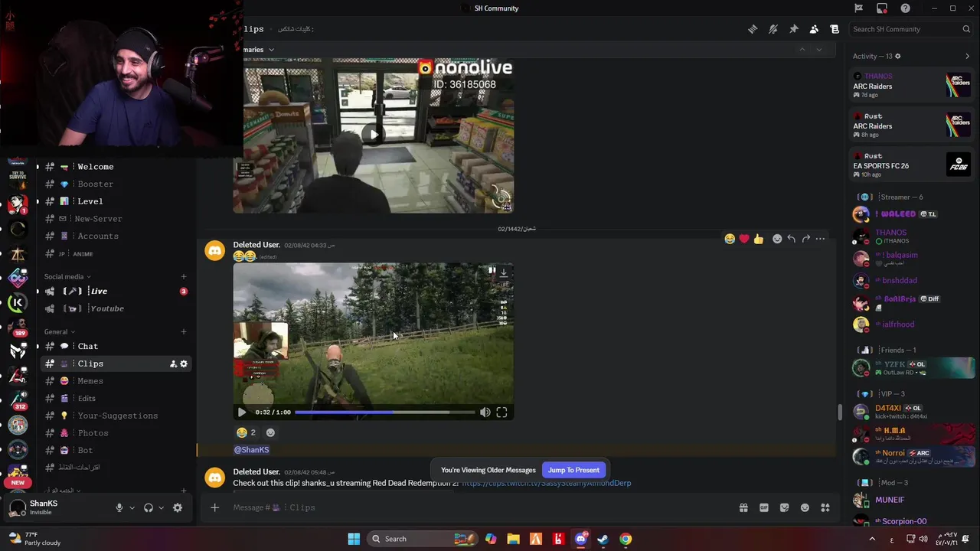Viewport: 980px width, 551px height.
Task: Download the video clip
Action: click(x=504, y=272)
